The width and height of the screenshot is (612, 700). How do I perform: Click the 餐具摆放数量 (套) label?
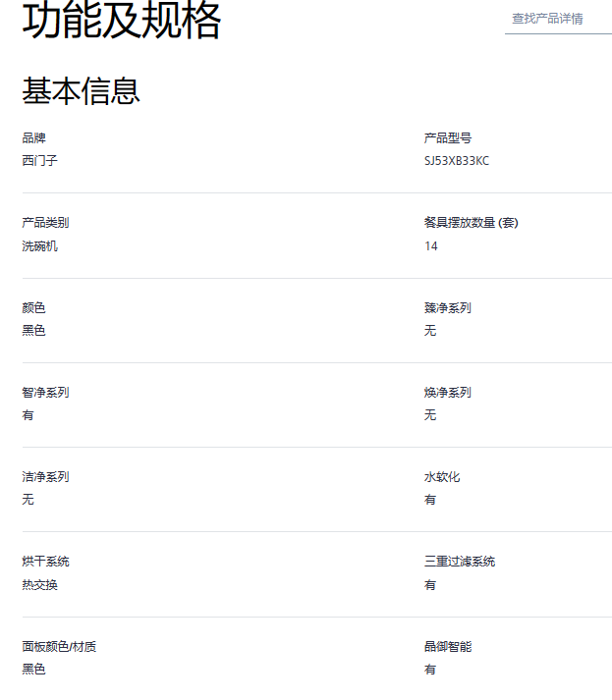pyautogui.click(x=472, y=222)
